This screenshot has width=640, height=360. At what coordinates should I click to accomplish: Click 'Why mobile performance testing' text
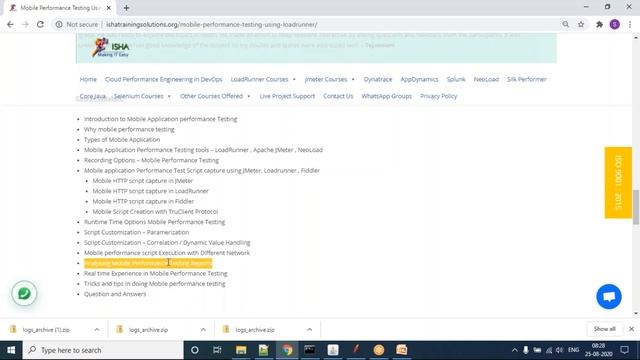129,129
